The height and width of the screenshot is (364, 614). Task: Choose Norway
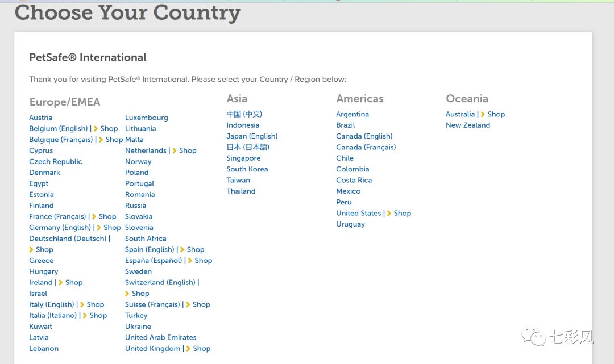click(138, 161)
